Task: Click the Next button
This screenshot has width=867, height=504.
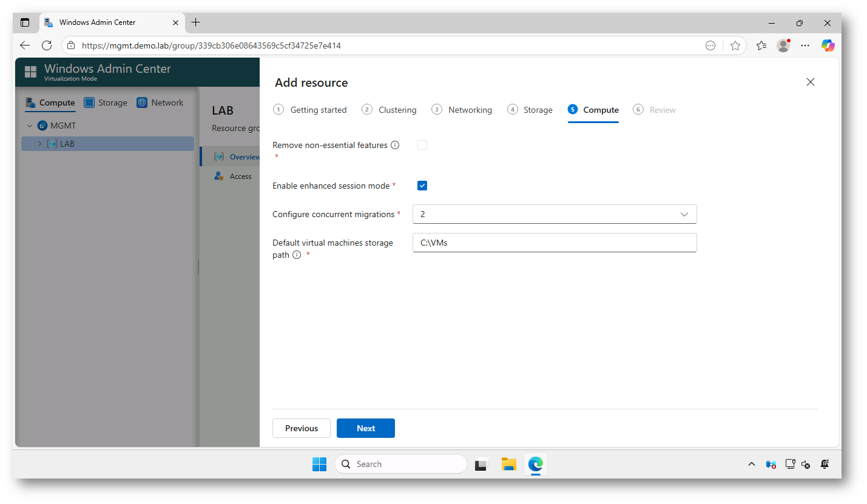Action: pos(365,428)
